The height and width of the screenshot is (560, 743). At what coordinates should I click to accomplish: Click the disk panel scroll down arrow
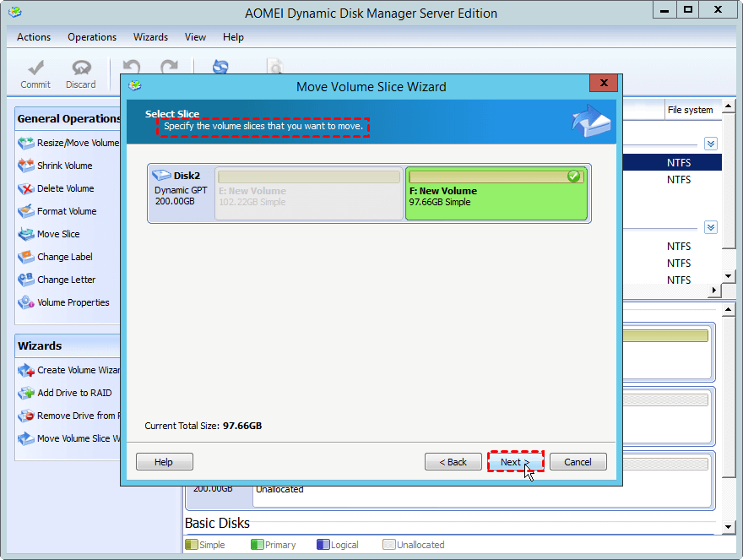click(x=729, y=527)
